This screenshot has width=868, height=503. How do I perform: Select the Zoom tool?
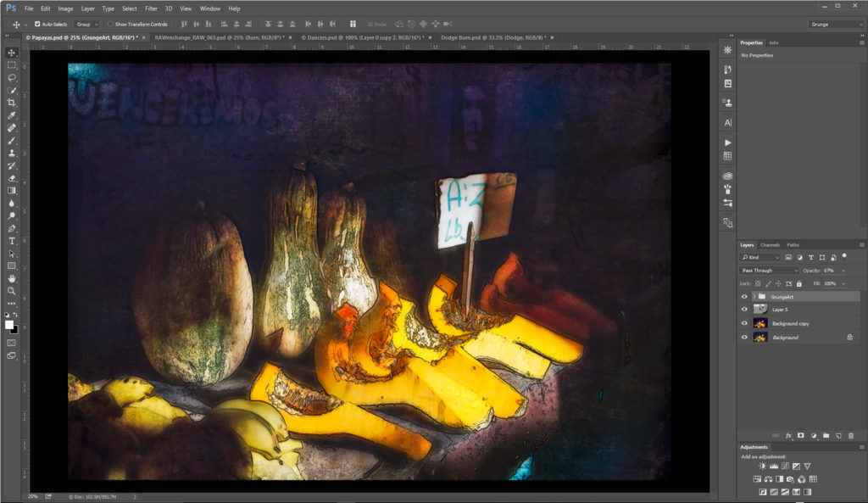12,291
